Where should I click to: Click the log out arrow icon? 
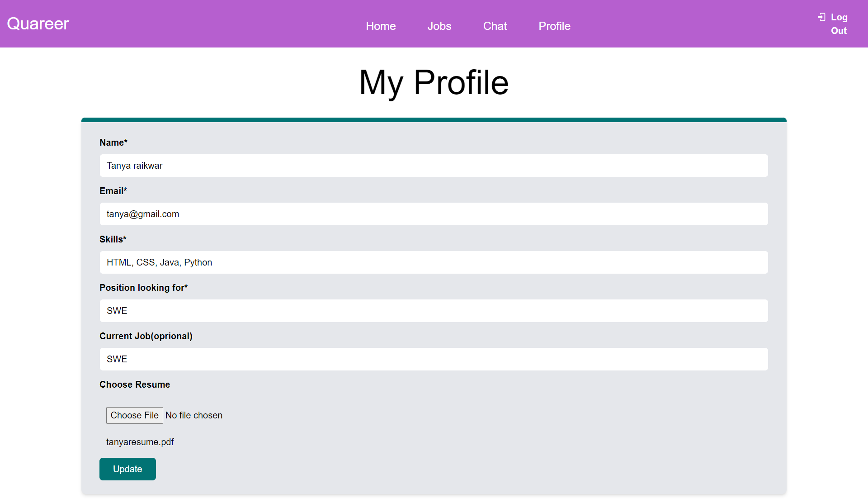click(x=821, y=17)
